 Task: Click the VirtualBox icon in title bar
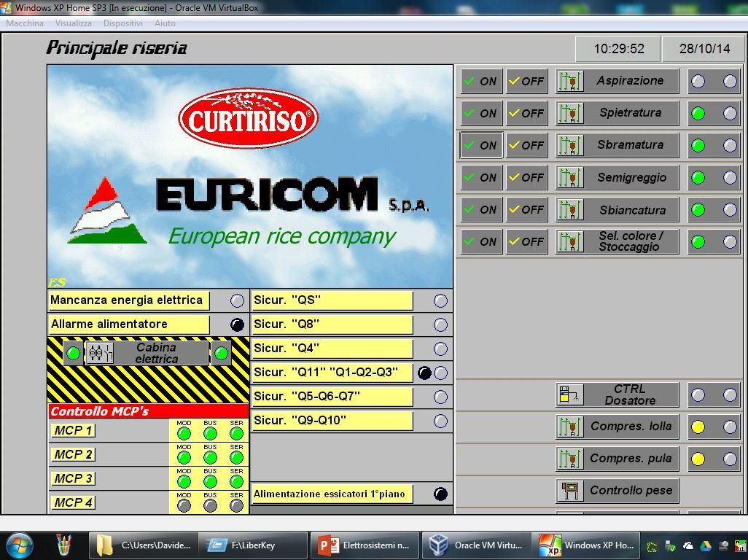click(7, 7)
